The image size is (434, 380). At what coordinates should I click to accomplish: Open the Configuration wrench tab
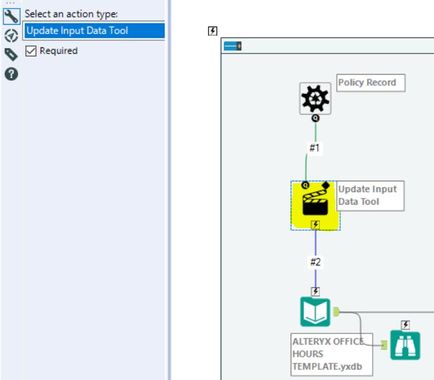11,16
